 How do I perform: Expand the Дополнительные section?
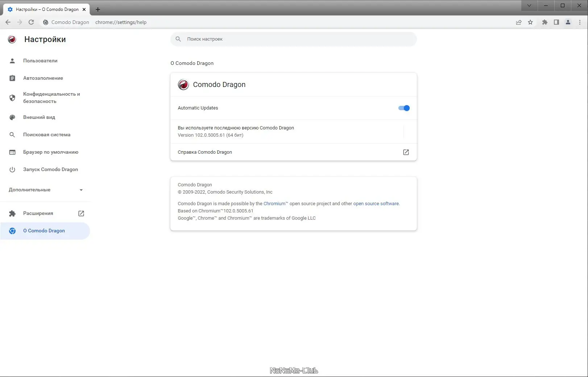click(45, 190)
